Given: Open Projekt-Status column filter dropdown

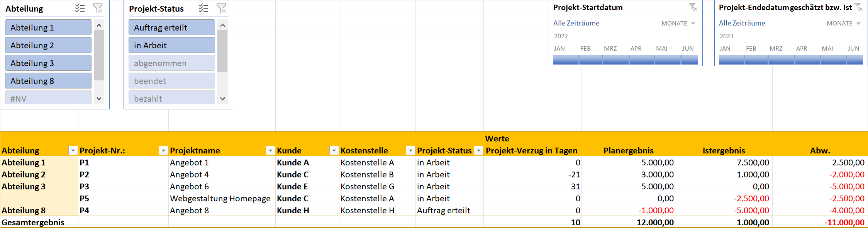Looking at the screenshot, I should tap(478, 151).
